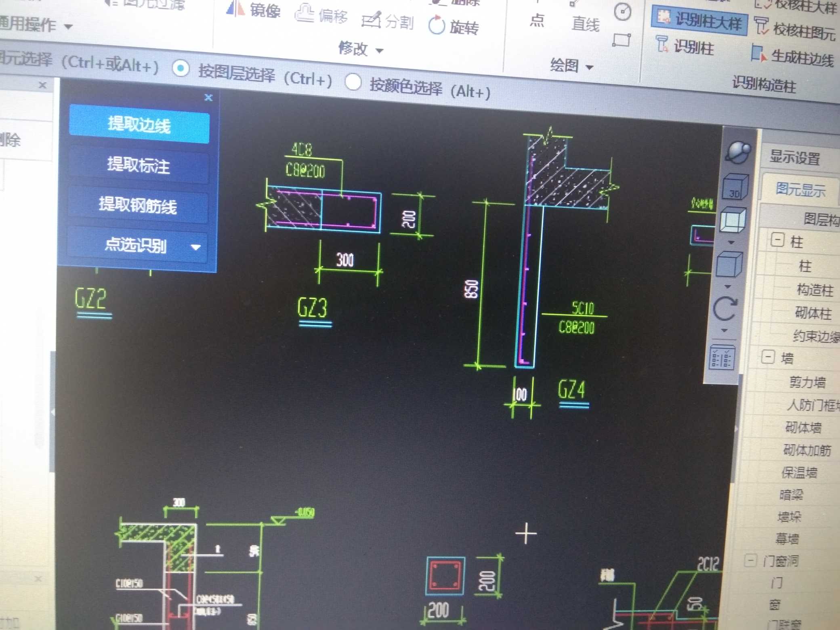Viewport: 840px width, 630px height.
Task: Select 幕墙 in display tree
Action: pos(787,538)
